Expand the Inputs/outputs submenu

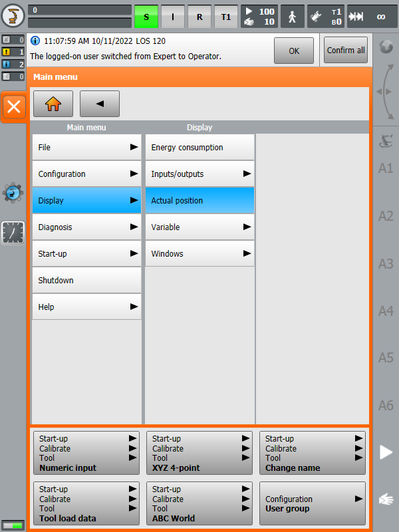[x=199, y=174]
